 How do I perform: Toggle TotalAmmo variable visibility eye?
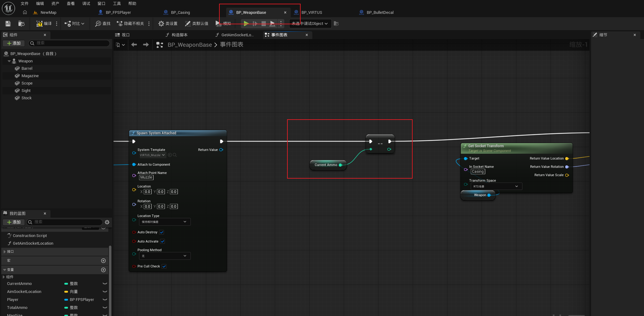coord(105,308)
